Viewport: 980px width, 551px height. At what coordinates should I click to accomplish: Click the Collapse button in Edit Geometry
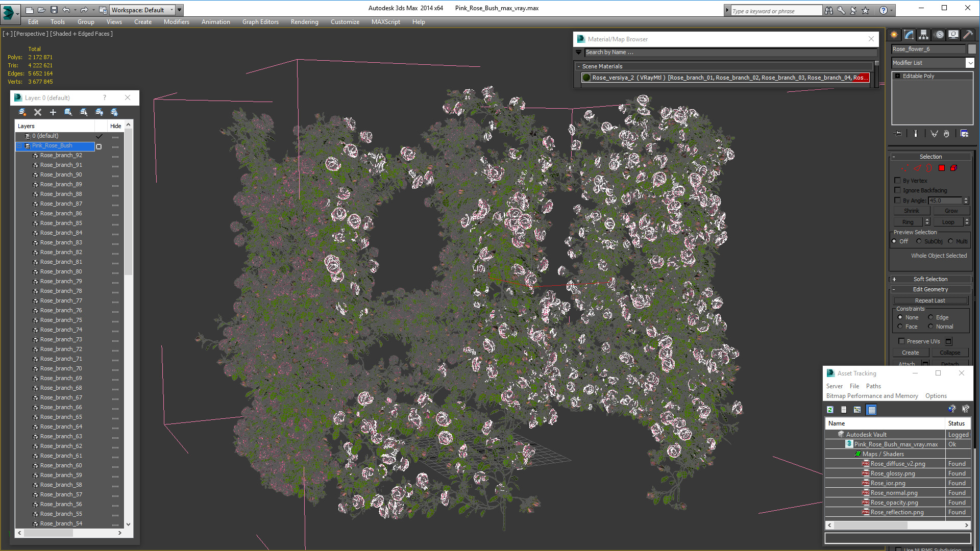950,353
